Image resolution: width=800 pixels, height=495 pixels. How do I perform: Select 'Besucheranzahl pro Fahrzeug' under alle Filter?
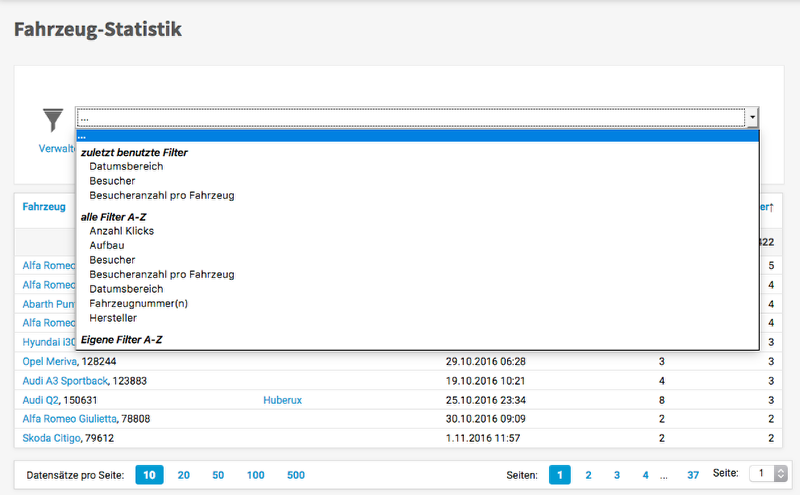click(161, 274)
